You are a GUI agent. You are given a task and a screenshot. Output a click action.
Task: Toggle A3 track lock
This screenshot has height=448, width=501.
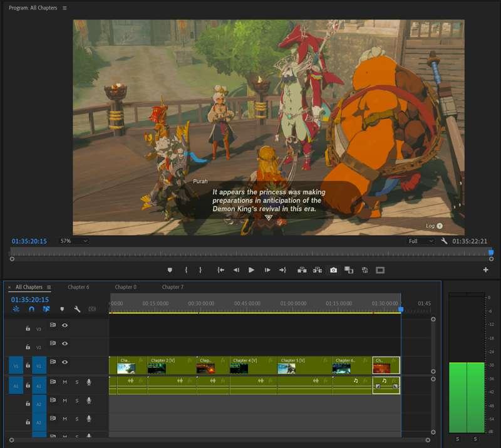(x=28, y=422)
